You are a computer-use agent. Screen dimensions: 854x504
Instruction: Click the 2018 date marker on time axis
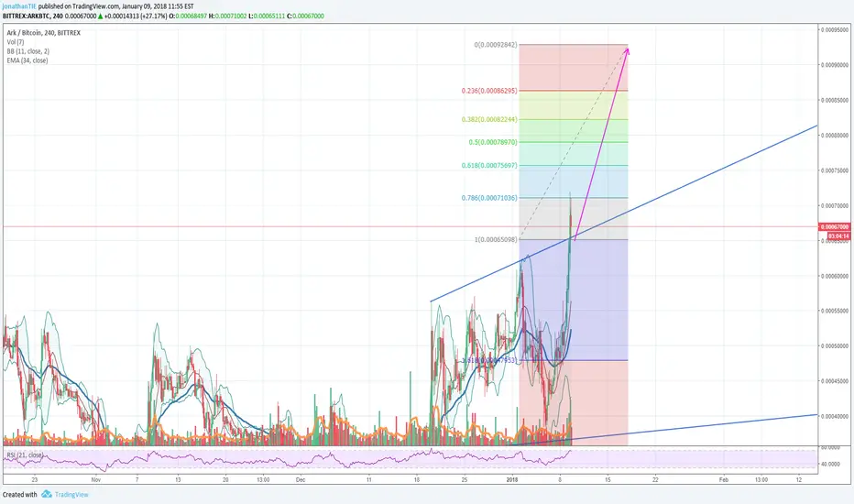click(512, 480)
